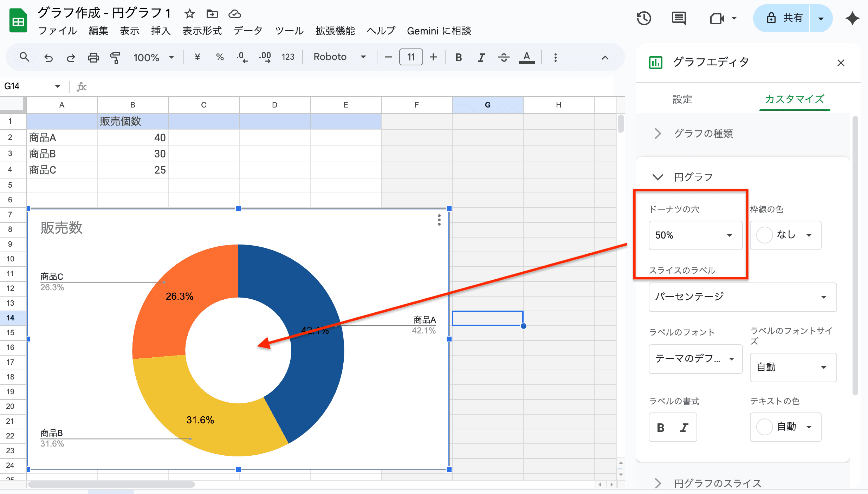
Task: Open the パーセンテージ slice label dropdown
Action: 742,297
